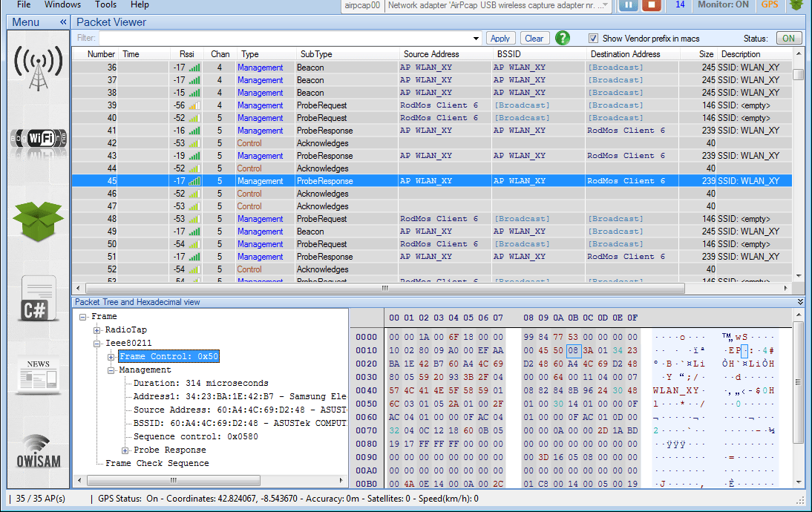Click the Clear filter button
Viewport: 812px width, 512px height.
[534, 39]
